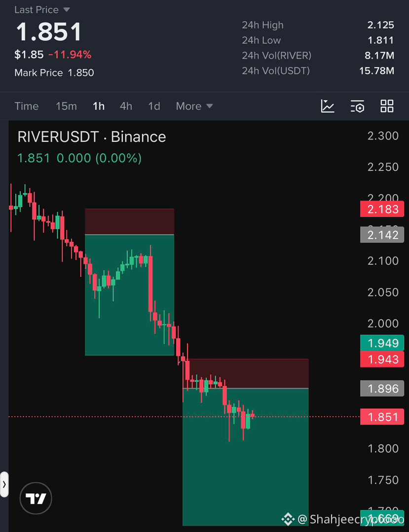
Task: Click the 1.851 current price label
Action: tap(382, 417)
